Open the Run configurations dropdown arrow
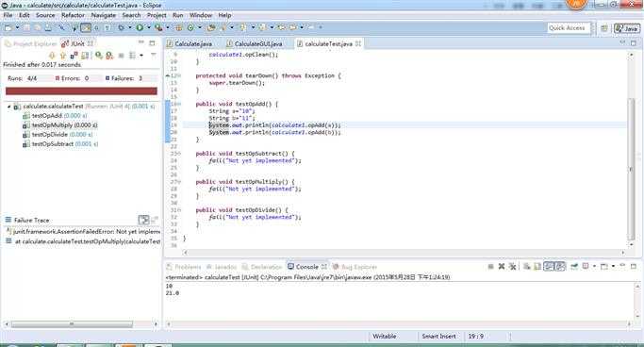The height and width of the screenshot is (347, 644). (149, 28)
